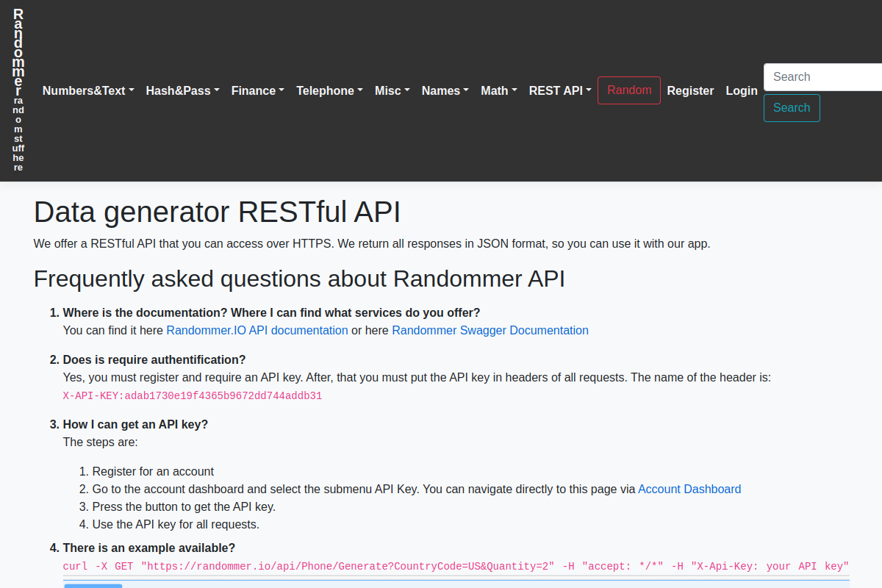Open the Numbers&Text dropdown menu

pyautogui.click(x=88, y=90)
